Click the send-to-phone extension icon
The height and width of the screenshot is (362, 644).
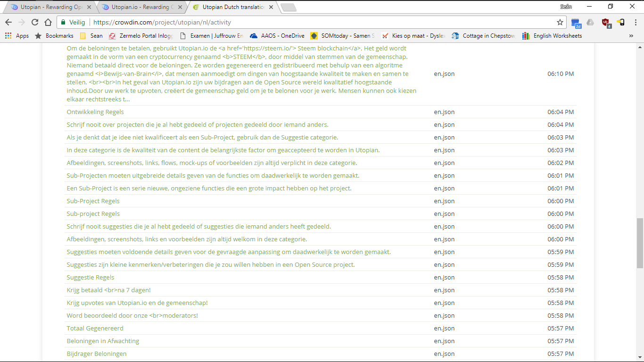[621, 22]
